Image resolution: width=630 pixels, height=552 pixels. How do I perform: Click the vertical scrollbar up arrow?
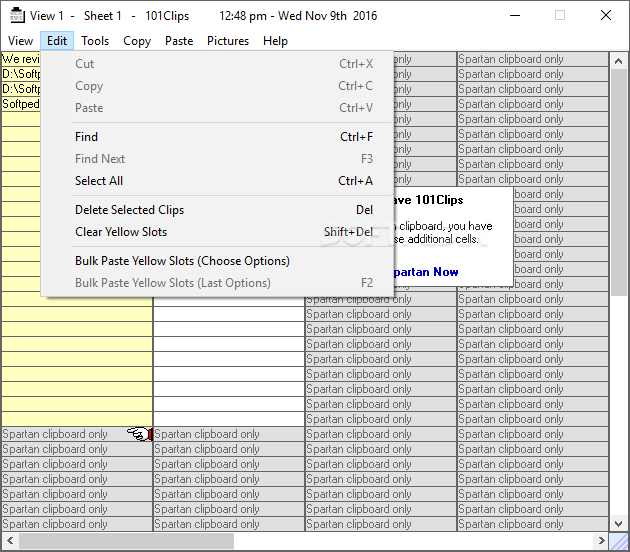click(618, 61)
